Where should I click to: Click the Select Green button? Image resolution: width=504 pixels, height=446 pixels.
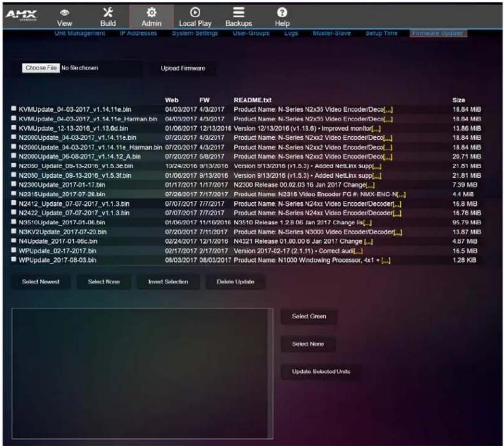tap(309, 316)
